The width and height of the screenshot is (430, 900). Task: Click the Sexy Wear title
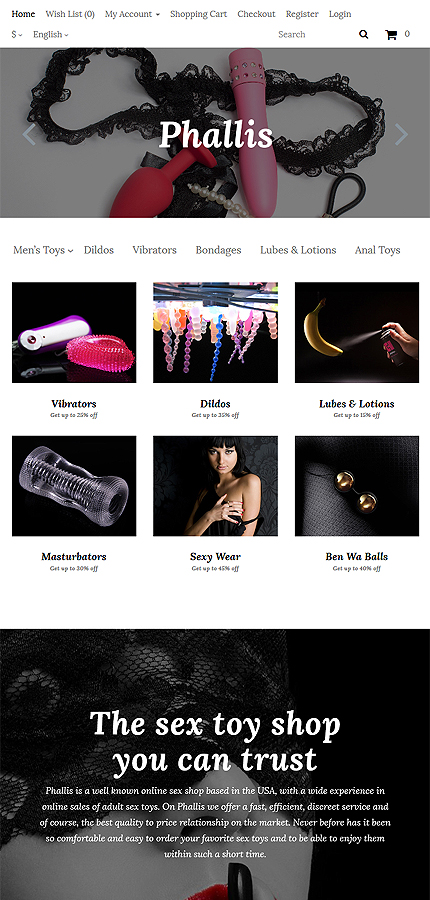(x=215, y=556)
